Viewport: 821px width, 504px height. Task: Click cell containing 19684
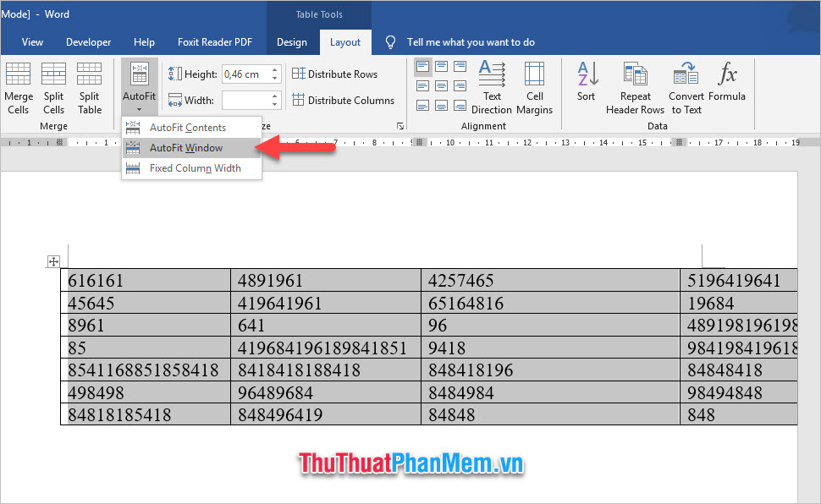(739, 303)
